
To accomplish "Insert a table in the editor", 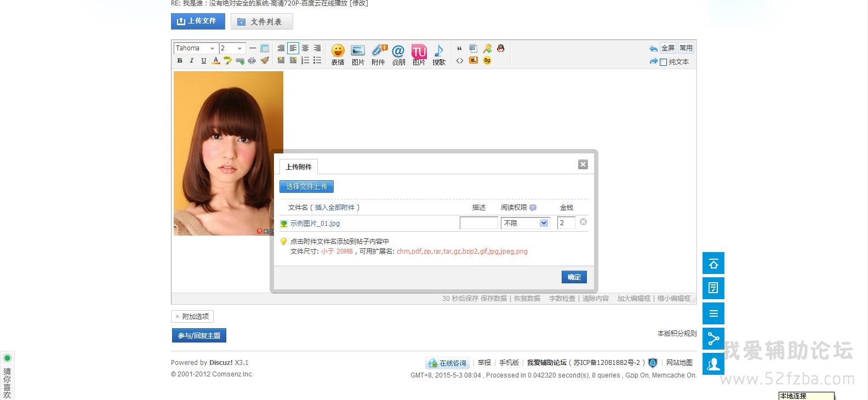I will 265,48.
